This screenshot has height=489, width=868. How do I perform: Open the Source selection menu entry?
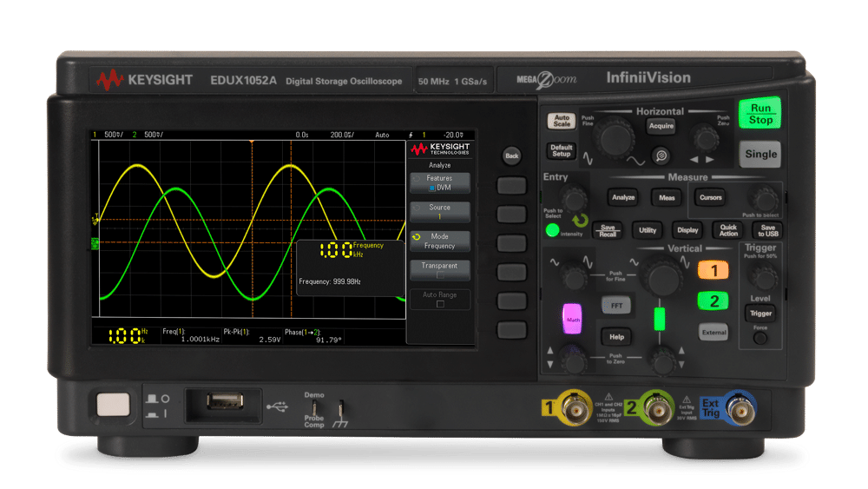click(x=440, y=212)
